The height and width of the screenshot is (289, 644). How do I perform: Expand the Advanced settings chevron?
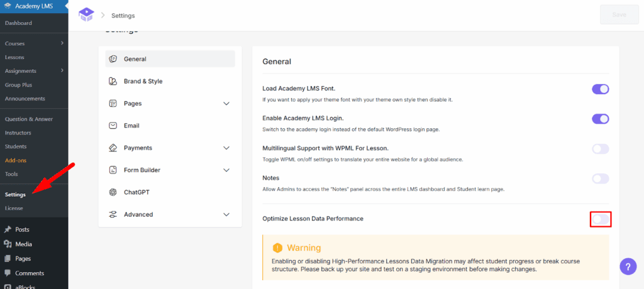point(226,214)
